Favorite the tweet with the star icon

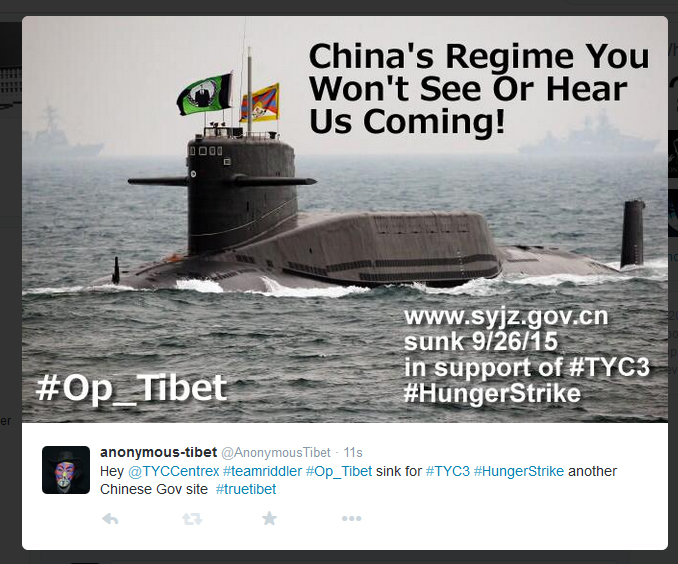click(x=269, y=518)
